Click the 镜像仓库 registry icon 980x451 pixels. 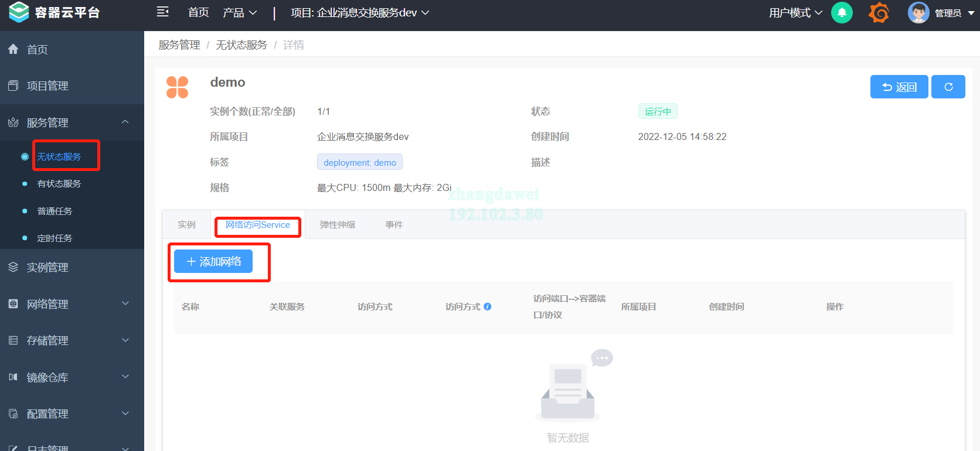(x=13, y=377)
